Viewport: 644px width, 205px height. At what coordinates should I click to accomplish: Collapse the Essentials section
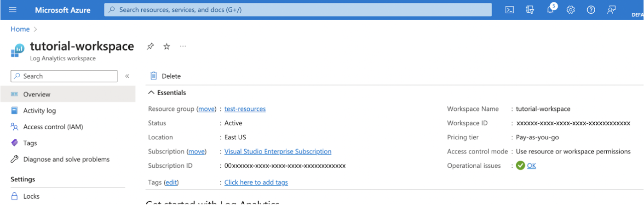click(x=151, y=92)
